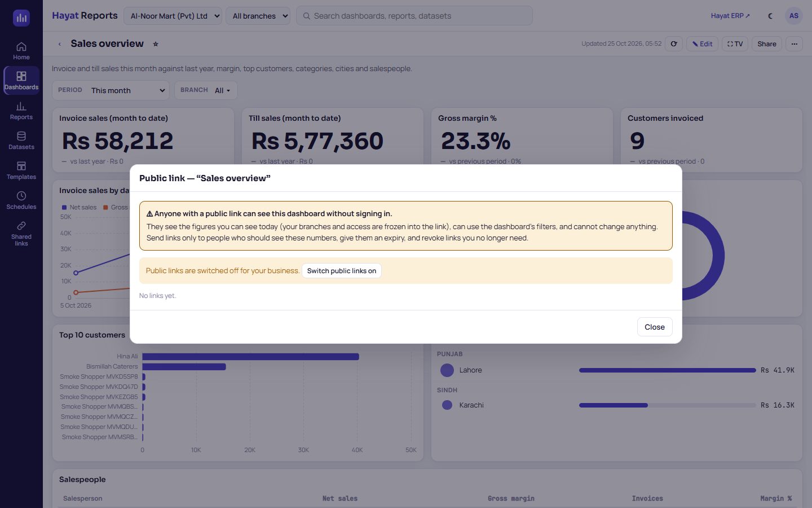
Task: Open the more options ellipsis menu
Action: tap(794, 44)
